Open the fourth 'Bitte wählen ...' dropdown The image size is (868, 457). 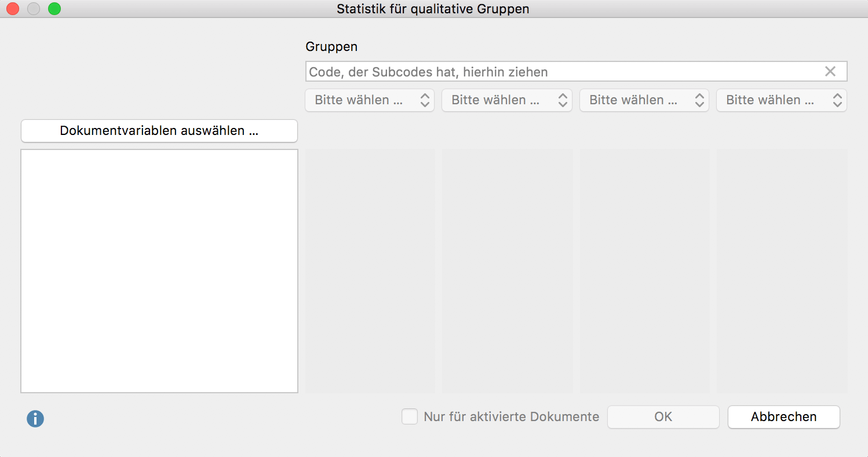pos(782,100)
